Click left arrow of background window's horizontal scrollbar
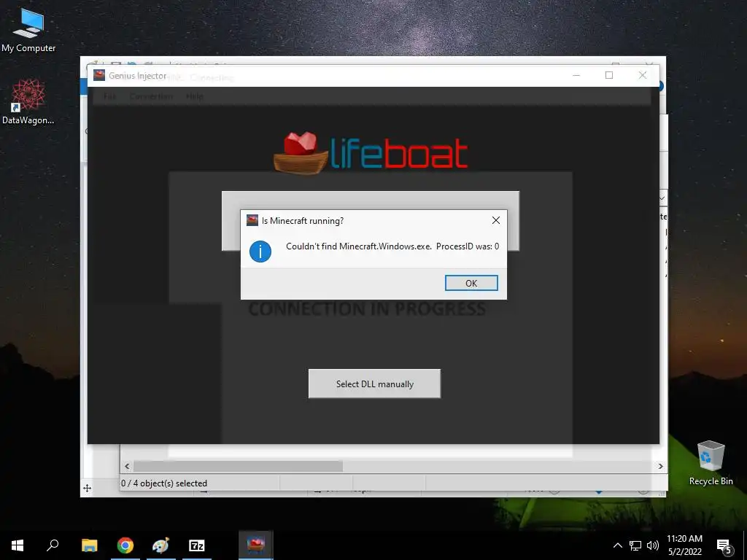747x560 pixels. pos(127,466)
